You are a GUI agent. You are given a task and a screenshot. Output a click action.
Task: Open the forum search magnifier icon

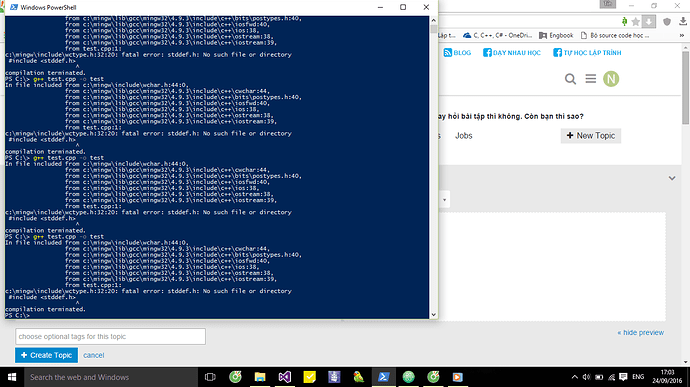point(570,79)
